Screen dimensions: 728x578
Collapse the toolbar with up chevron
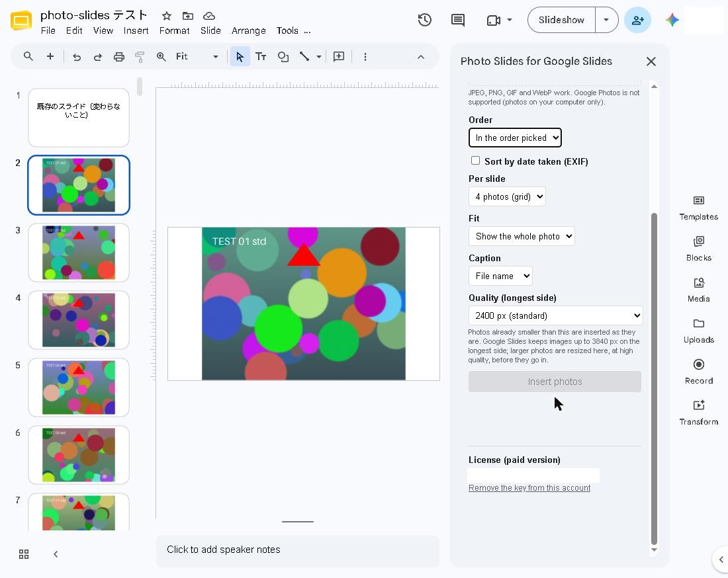[x=421, y=57]
